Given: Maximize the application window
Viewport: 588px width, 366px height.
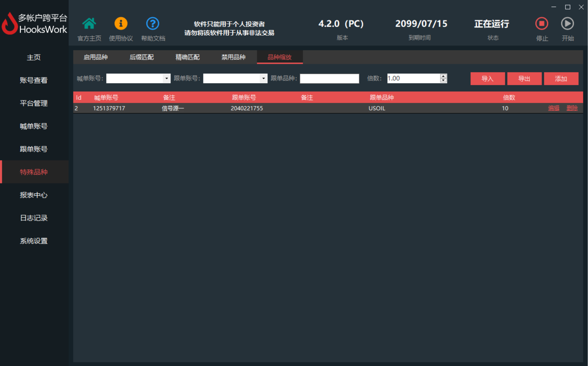Looking at the screenshot, I should pos(568,7).
